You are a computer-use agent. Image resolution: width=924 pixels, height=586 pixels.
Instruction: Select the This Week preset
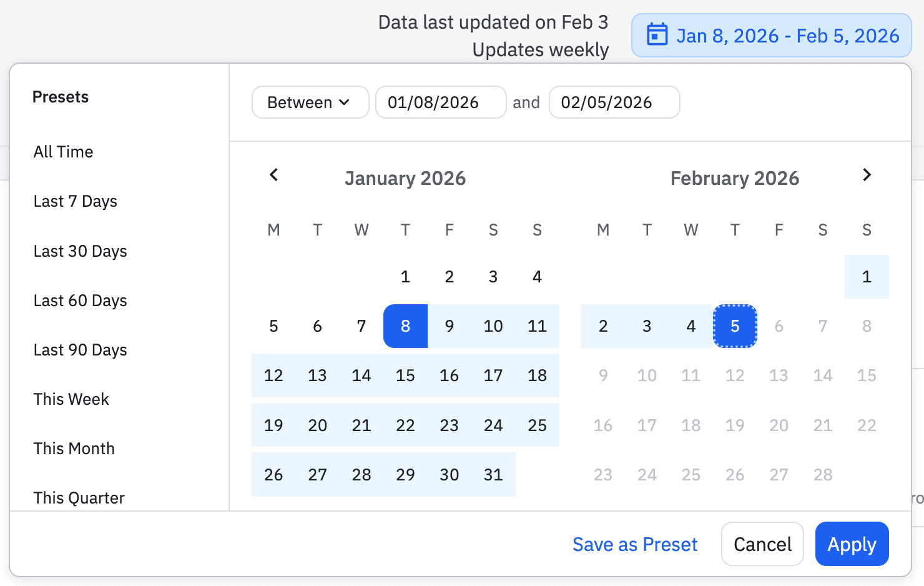tap(71, 399)
